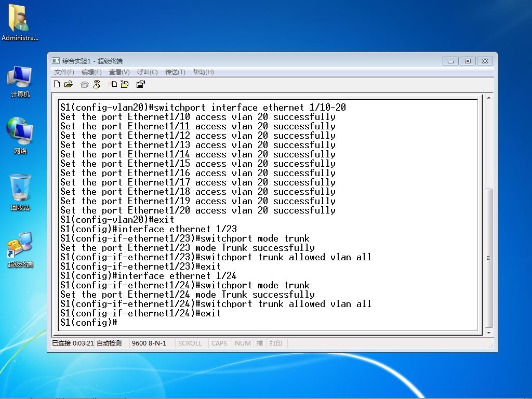
Task: Select the 超级终端 shortcut desktop icon
Action: point(20,250)
